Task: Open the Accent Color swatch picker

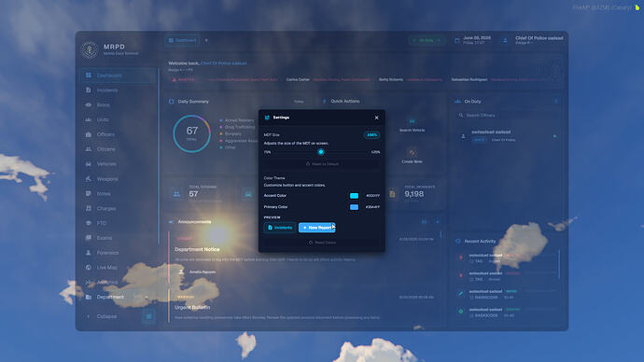Action: coord(354,196)
